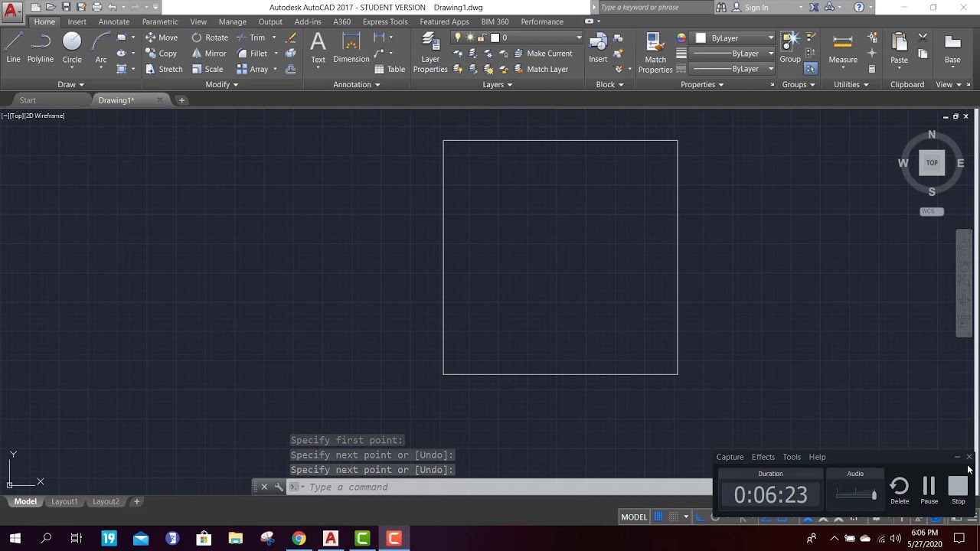Open the Trim dropdown arrow

(x=273, y=37)
